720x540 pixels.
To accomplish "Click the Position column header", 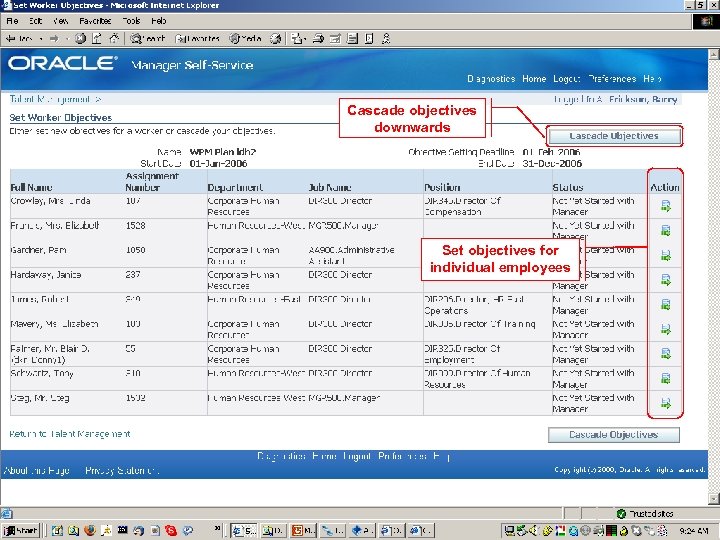I will 442,187.
